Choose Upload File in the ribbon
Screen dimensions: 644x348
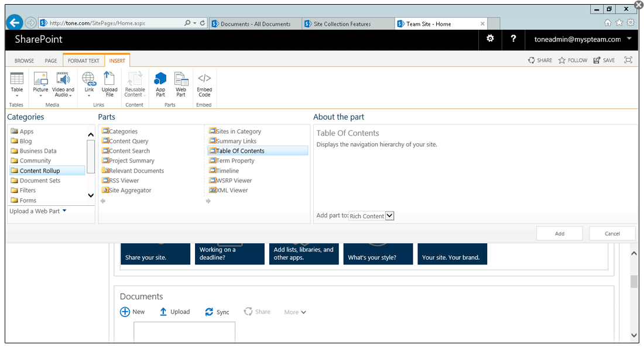(109, 84)
